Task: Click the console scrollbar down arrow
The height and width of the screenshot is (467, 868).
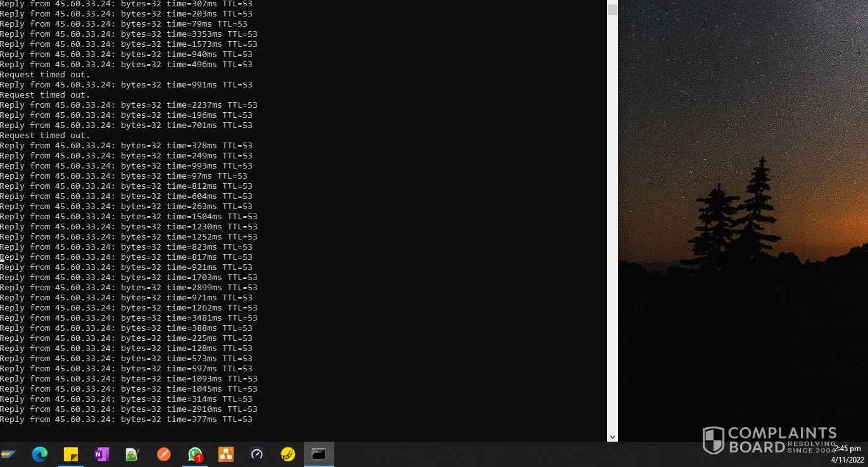Action: pos(612,437)
